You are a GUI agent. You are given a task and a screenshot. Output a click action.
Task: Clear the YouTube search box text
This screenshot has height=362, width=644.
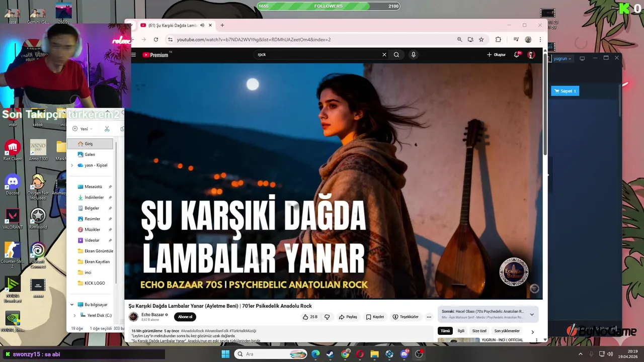(384, 55)
